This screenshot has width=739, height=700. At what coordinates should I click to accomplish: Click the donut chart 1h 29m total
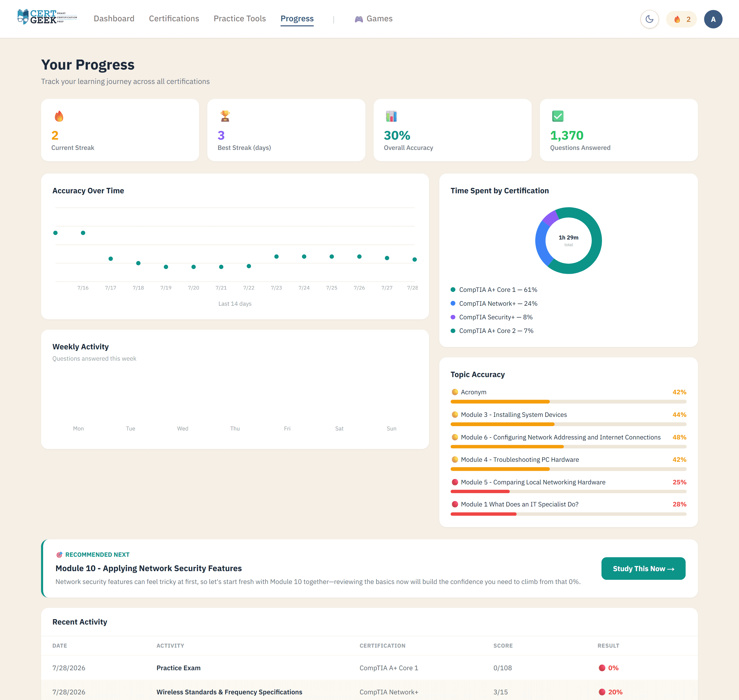click(x=568, y=241)
